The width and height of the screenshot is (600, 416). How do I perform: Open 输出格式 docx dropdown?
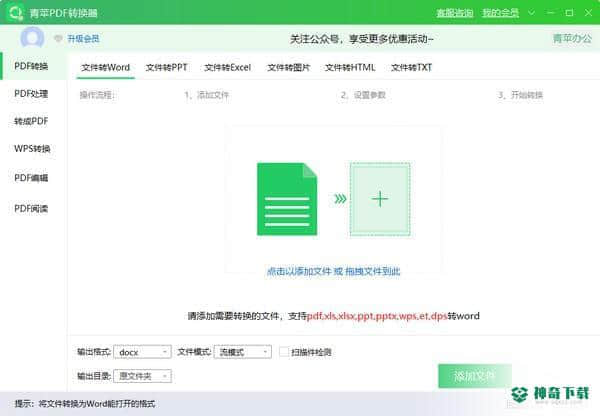tap(142, 352)
